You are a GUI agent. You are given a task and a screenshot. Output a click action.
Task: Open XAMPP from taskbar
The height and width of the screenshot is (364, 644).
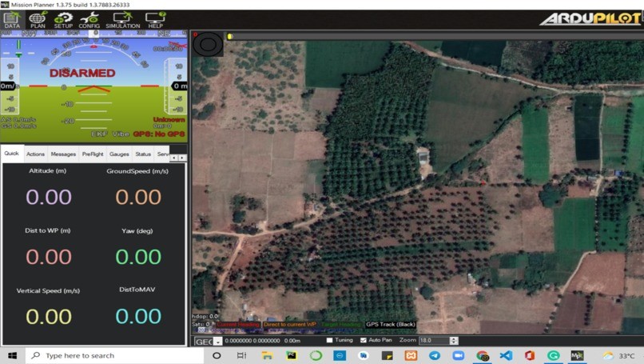[411, 355]
